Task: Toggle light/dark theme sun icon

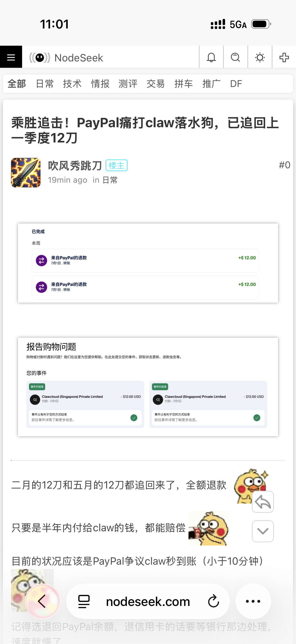Action: [260, 57]
